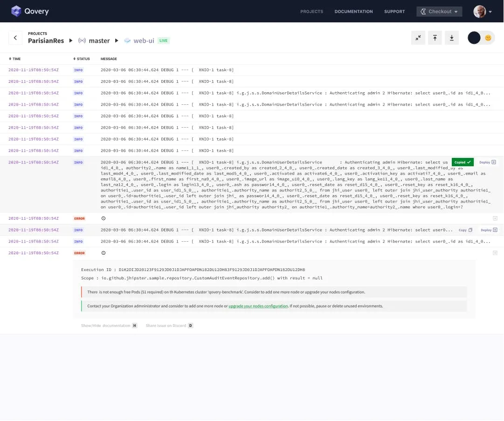Sort logs by the TIME column

click(15, 59)
